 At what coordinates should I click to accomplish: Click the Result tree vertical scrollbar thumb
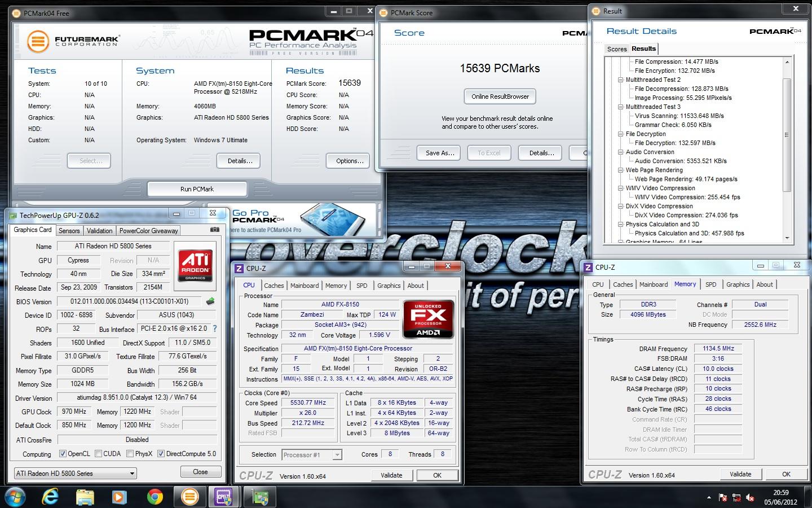tap(787, 135)
